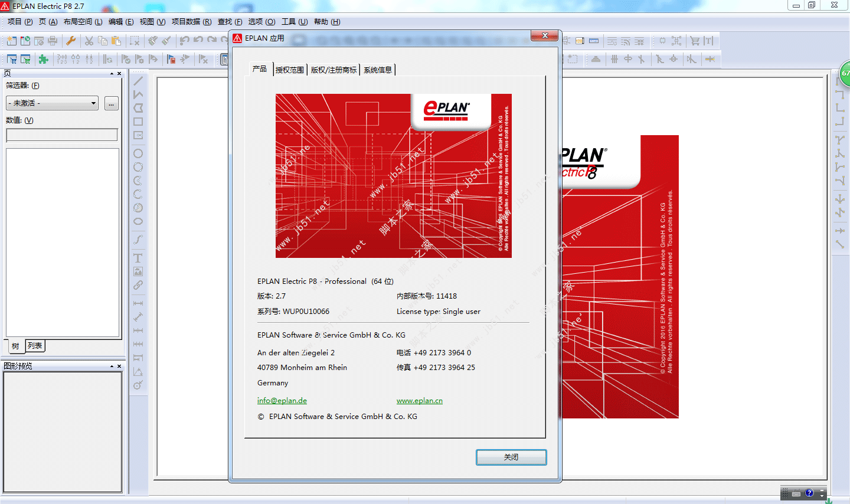Open the 工具 (U) menu
Image resolution: width=850 pixels, height=504 pixels.
[x=295, y=22]
